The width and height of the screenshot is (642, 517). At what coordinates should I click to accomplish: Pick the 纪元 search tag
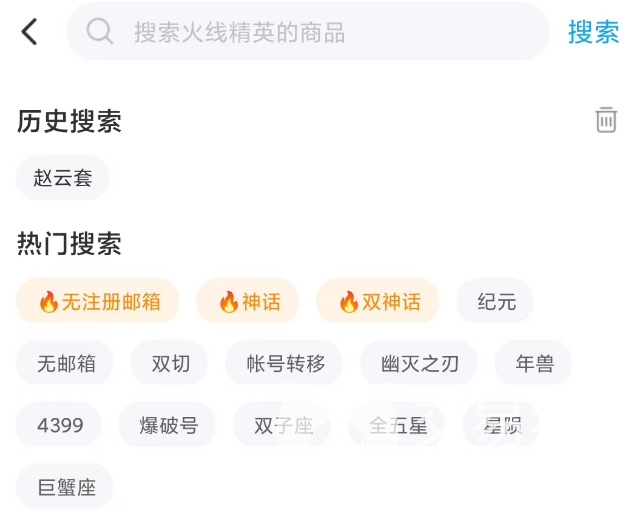point(496,302)
